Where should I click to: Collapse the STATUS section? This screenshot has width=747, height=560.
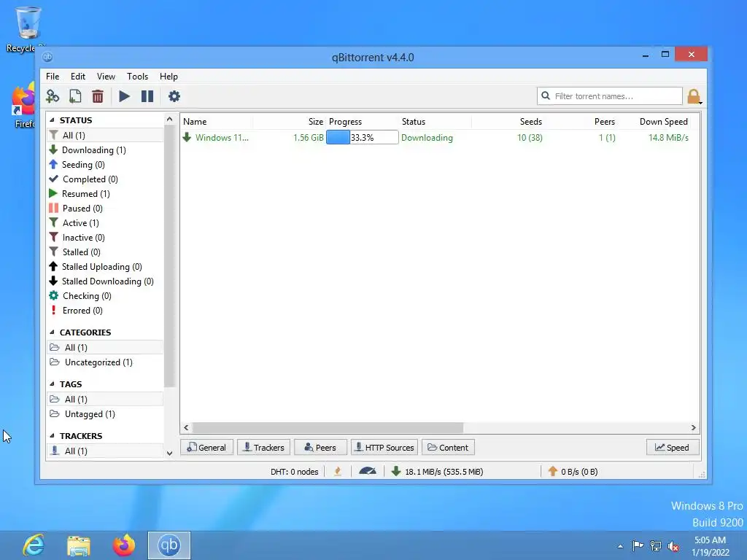(53, 120)
